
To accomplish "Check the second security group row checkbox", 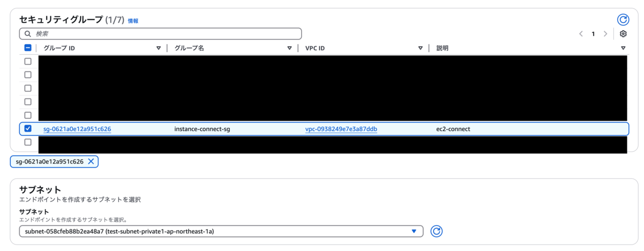I will [x=28, y=75].
